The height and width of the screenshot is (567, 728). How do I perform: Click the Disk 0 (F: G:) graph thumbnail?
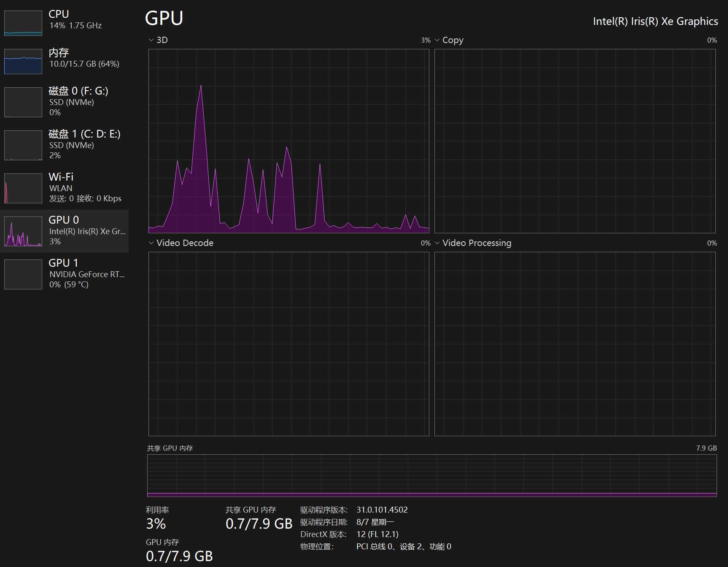(x=23, y=102)
